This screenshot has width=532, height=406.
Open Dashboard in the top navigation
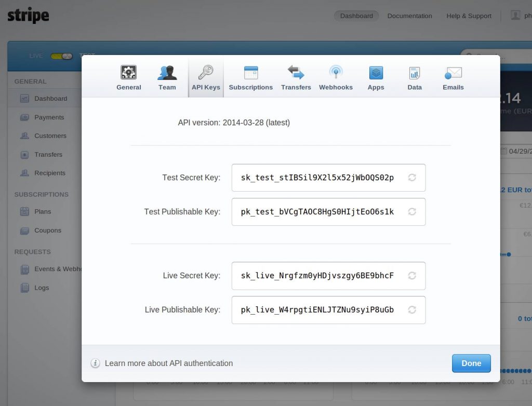coord(356,16)
